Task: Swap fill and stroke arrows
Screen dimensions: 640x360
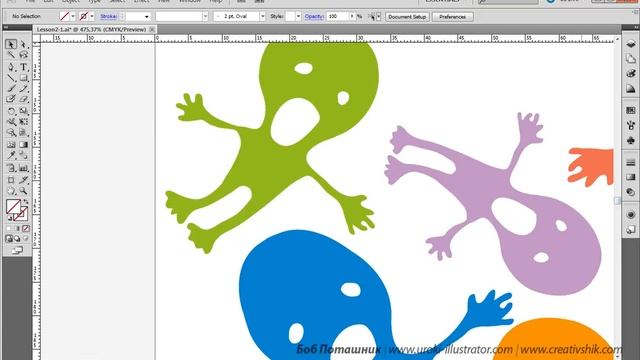Action: pos(26,202)
